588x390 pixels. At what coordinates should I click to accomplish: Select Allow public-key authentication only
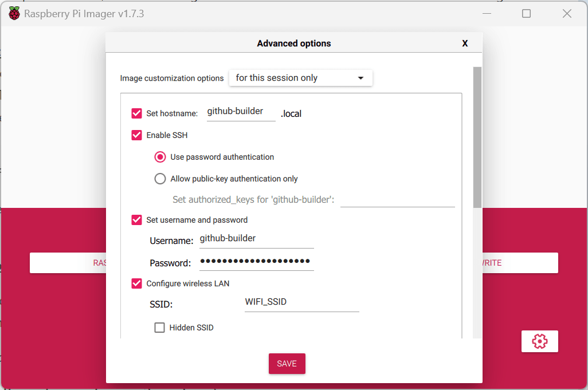click(x=160, y=178)
